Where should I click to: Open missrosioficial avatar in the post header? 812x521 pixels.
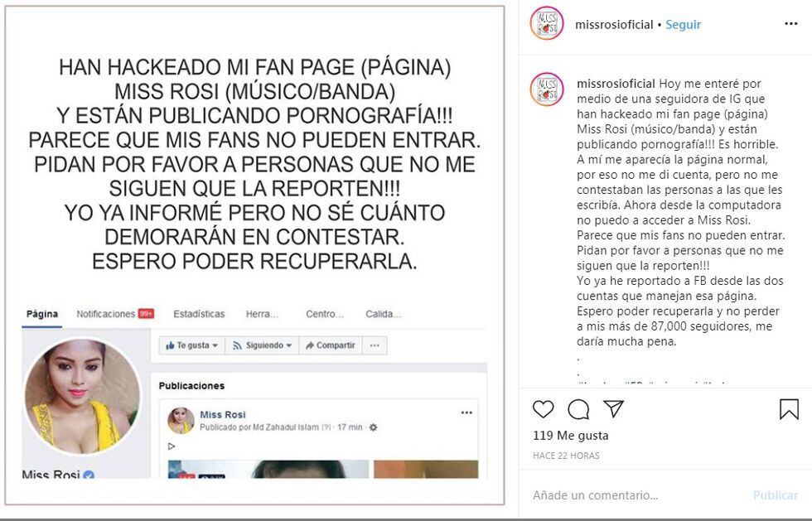pyautogui.click(x=546, y=23)
